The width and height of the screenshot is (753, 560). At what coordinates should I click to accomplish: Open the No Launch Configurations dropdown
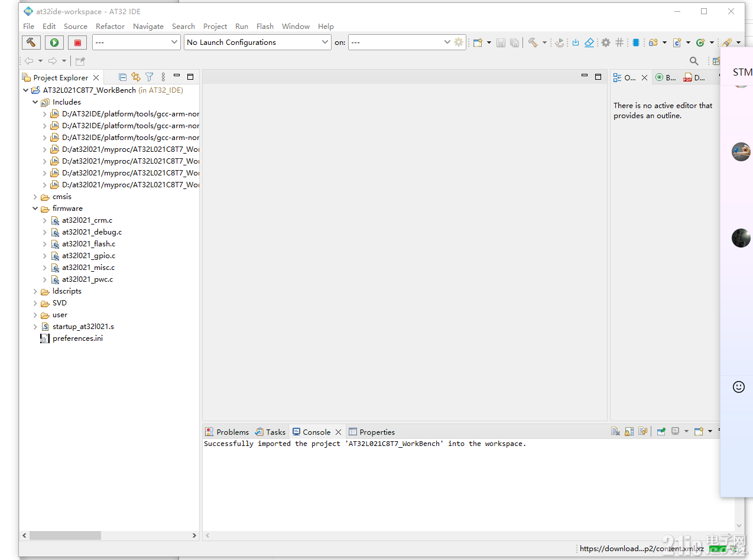click(257, 42)
